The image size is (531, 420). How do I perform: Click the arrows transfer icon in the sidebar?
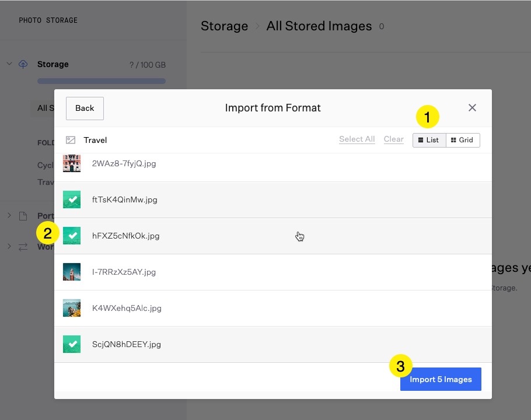23,247
